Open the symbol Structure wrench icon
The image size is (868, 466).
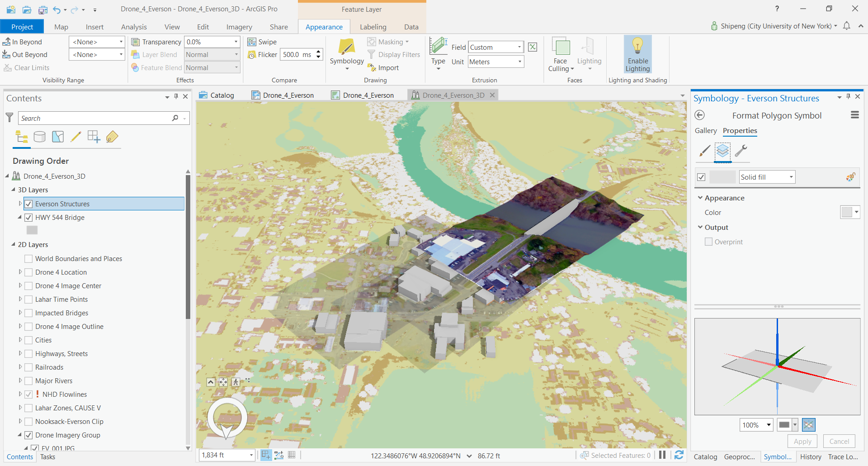pos(741,151)
